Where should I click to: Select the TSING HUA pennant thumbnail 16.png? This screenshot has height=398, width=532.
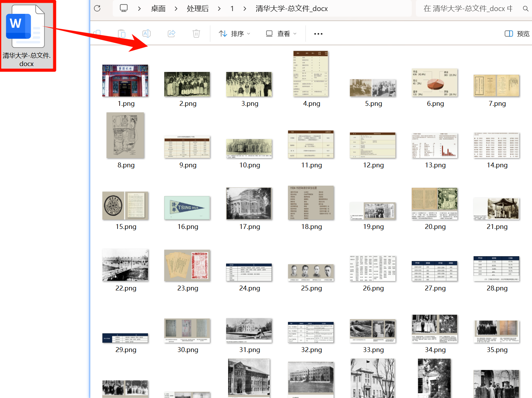[x=187, y=207]
